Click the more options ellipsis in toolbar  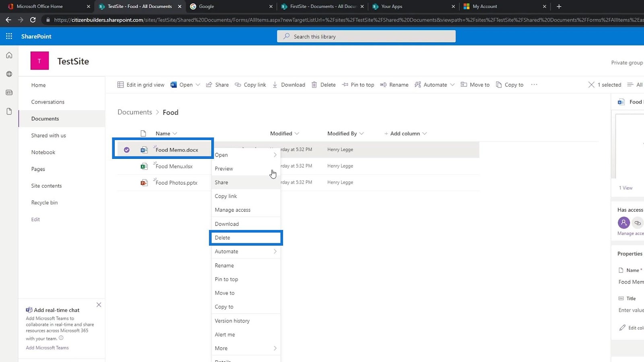(x=534, y=85)
